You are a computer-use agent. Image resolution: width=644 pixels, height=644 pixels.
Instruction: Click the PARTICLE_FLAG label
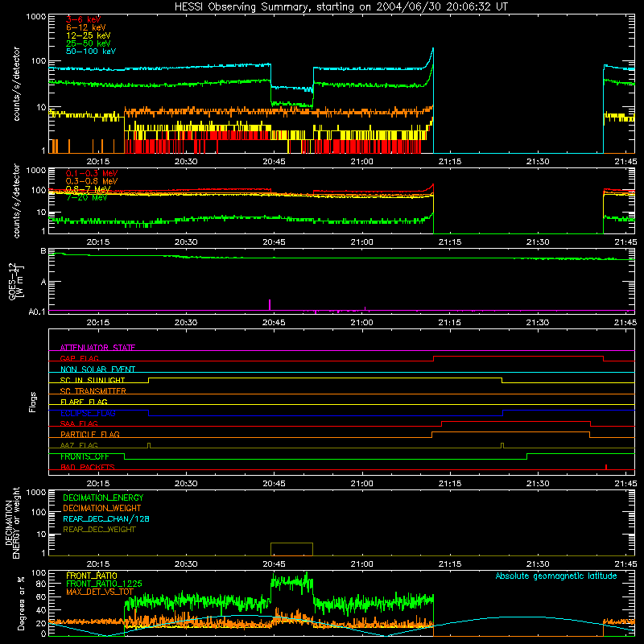(x=90, y=434)
